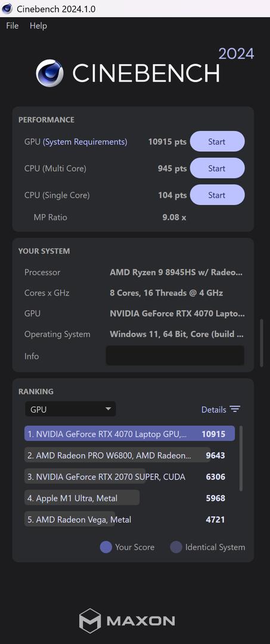Click the Identical System legend circle
The width and height of the screenshot is (270, 644).
click(x=176, y=547)
